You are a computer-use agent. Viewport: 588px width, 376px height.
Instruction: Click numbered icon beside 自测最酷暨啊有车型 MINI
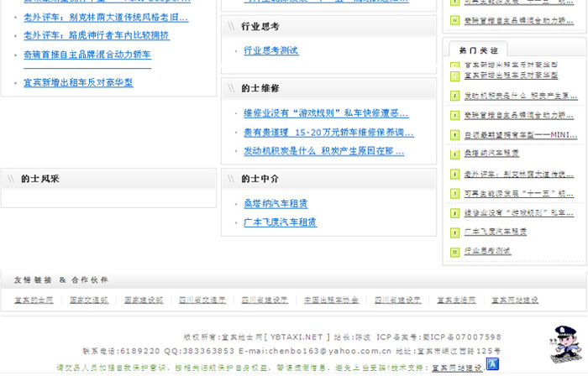[454, 134]
